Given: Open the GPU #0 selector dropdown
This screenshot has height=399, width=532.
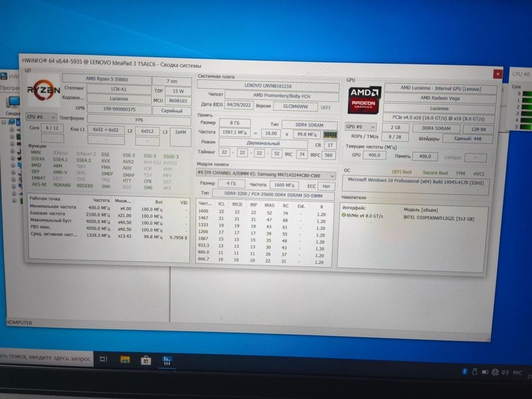Looking at the screenshot, I should pos(361,127).
